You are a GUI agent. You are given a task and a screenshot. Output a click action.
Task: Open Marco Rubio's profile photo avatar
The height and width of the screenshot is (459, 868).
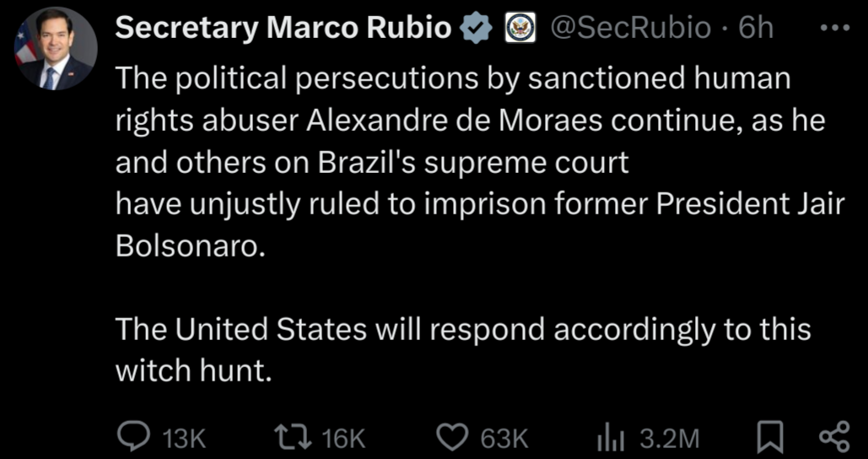56,49
